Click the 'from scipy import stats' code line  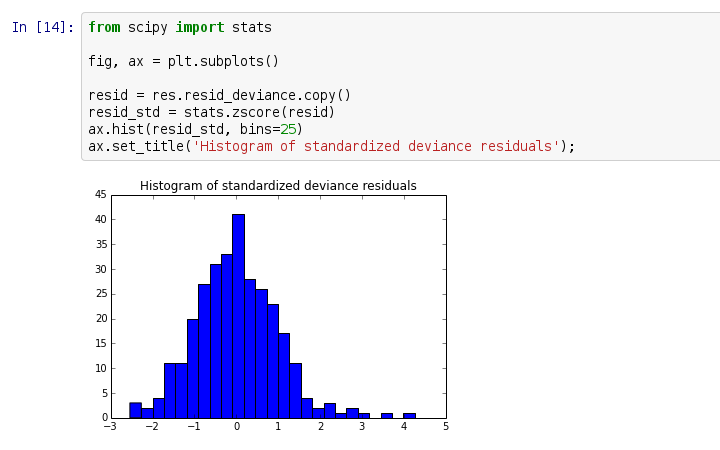(x=179, y=28)
